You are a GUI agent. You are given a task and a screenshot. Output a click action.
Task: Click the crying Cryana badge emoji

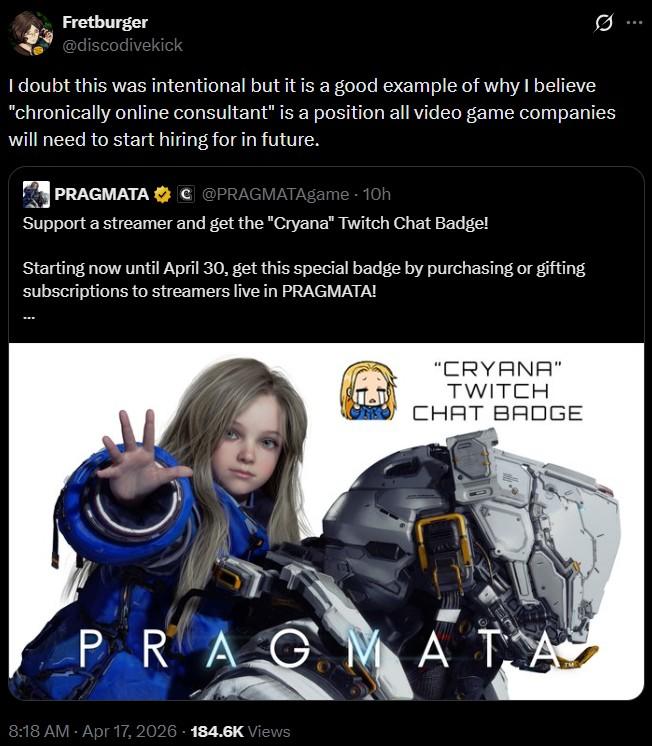pyautogui.click(x=369, y=391)
